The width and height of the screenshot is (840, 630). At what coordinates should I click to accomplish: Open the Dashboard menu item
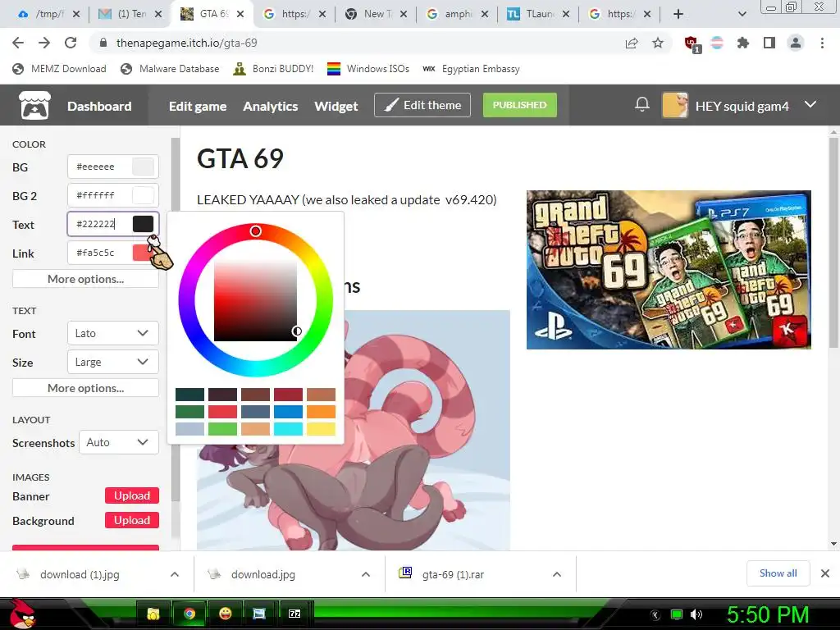pos(99,106)
